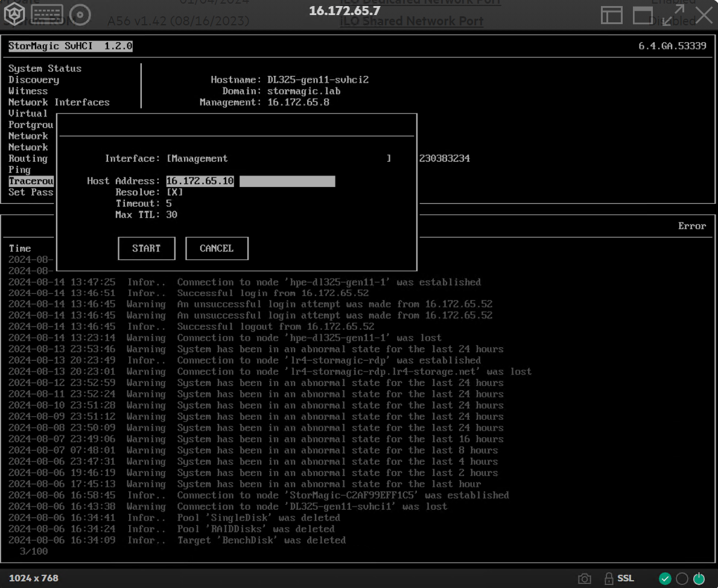Image resolution: width=718 pixels, height=588 pixels.
Task: Open the virtual keyboard icon
Action: tap(47, 14)
